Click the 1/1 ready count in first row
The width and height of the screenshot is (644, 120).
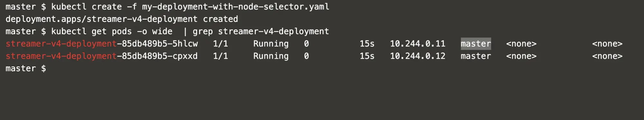pyautogui.click(x=220, y=44)
